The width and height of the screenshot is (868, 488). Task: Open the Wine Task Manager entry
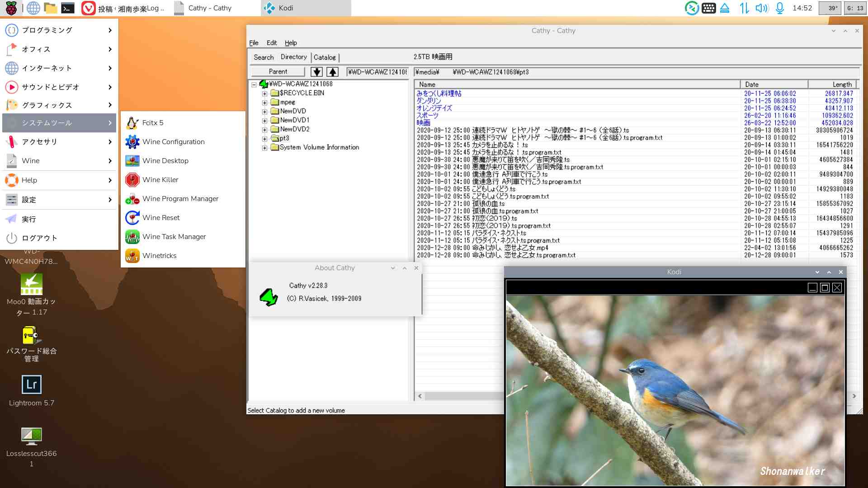(x=174, y=237)
